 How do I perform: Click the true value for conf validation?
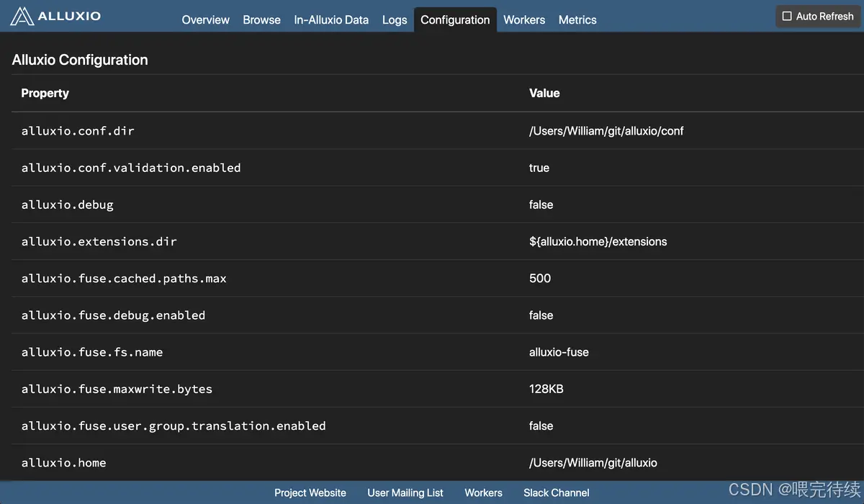(539, 168)
